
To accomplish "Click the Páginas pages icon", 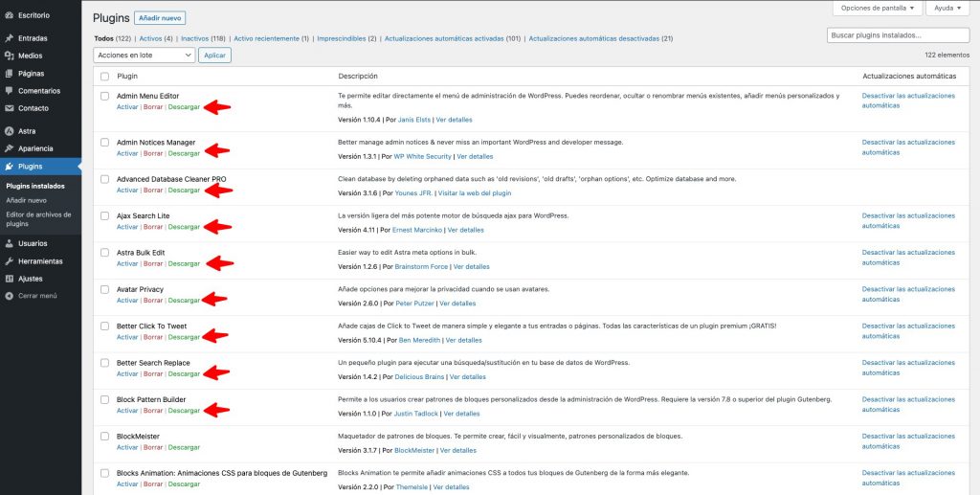I will click(x=9, y=73).
